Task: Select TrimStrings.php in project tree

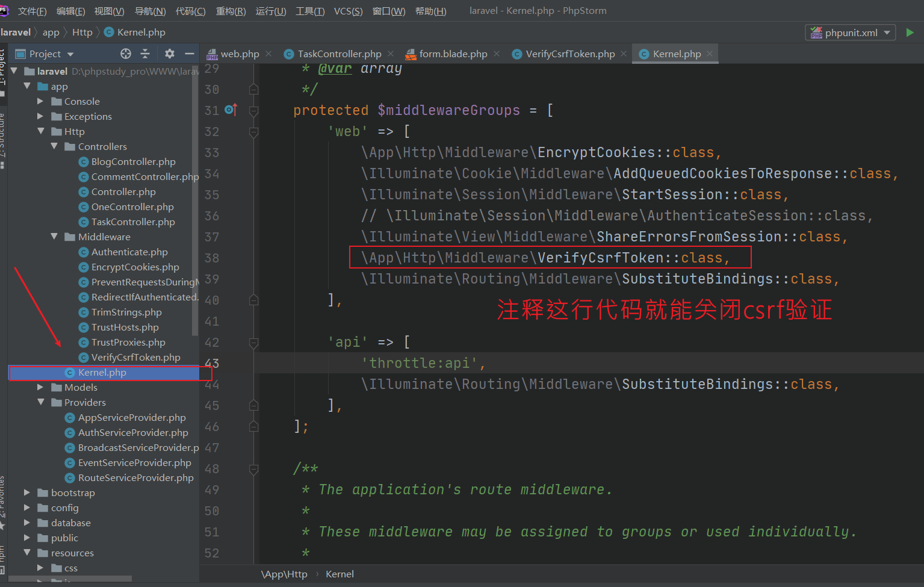Action: coord(120,312)
